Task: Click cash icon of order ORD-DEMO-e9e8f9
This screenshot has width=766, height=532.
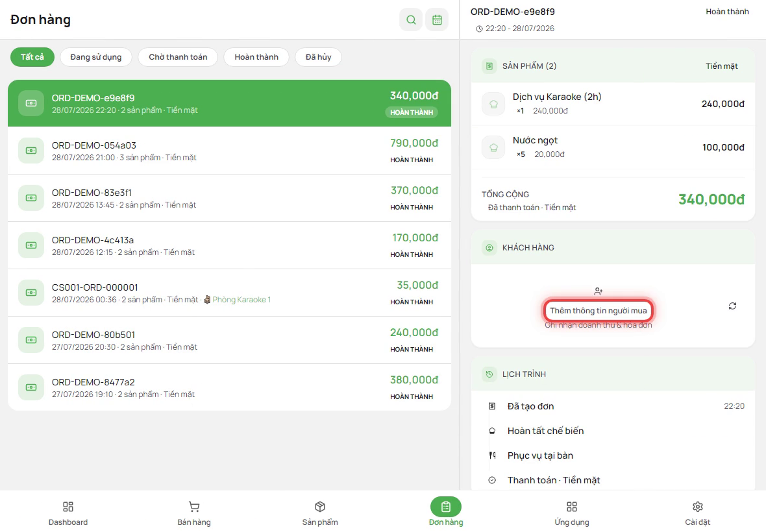Action: pyautogui.click(x=31, y=103)
